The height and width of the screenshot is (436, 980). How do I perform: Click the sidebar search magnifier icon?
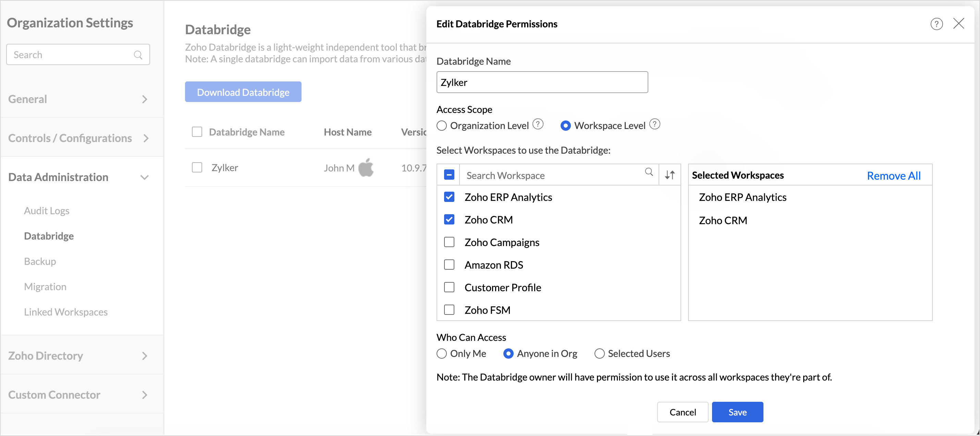coord(138,55)
